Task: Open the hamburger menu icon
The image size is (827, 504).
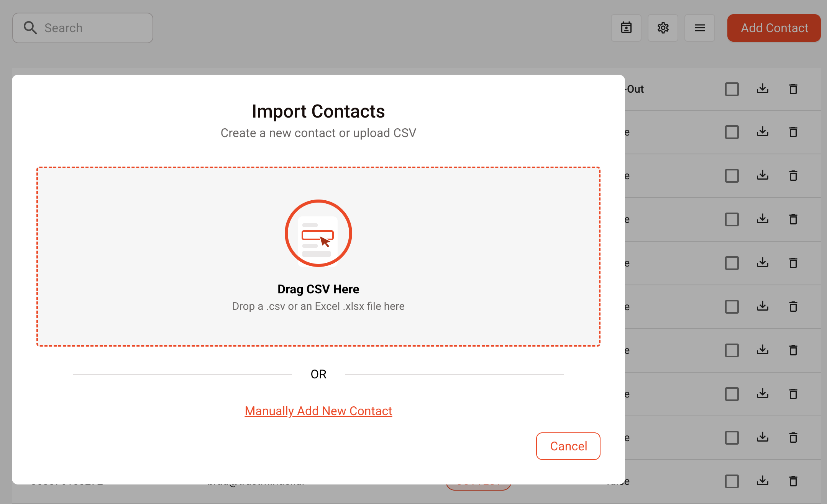Action: [700, 28]
